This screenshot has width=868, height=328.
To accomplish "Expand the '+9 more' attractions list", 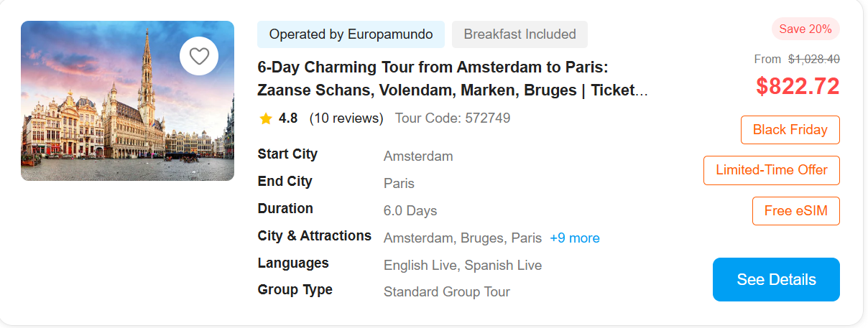I will point(574,238).
